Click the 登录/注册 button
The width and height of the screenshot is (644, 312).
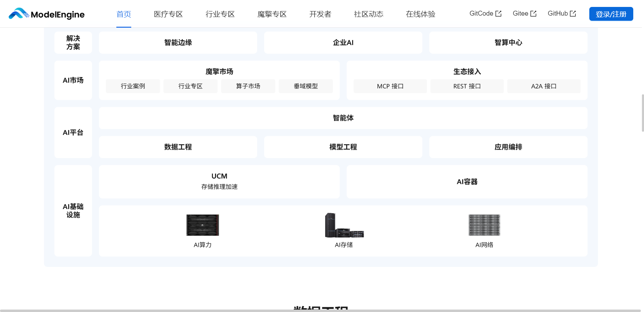[x=611, y=14]
